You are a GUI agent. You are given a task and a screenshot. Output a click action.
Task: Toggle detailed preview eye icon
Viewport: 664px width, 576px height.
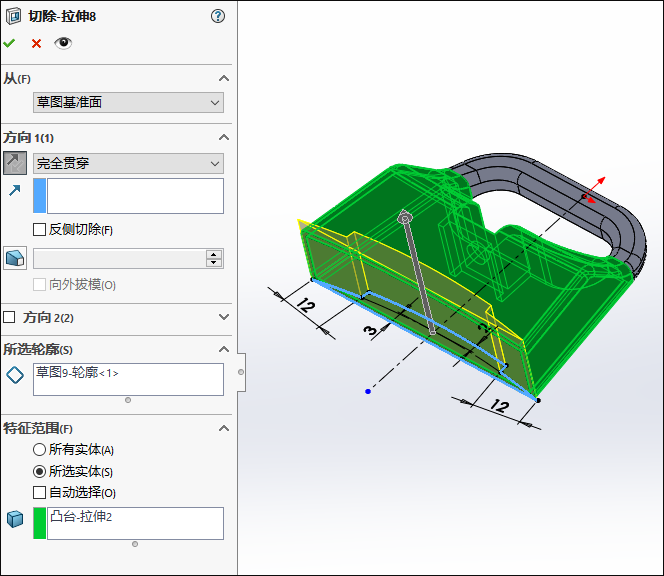63,43
